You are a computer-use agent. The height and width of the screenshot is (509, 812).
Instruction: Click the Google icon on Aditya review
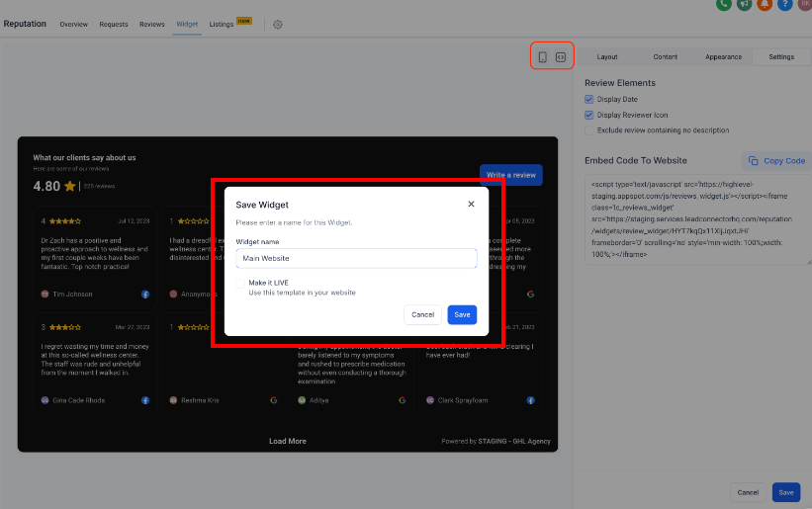[403, 400]
